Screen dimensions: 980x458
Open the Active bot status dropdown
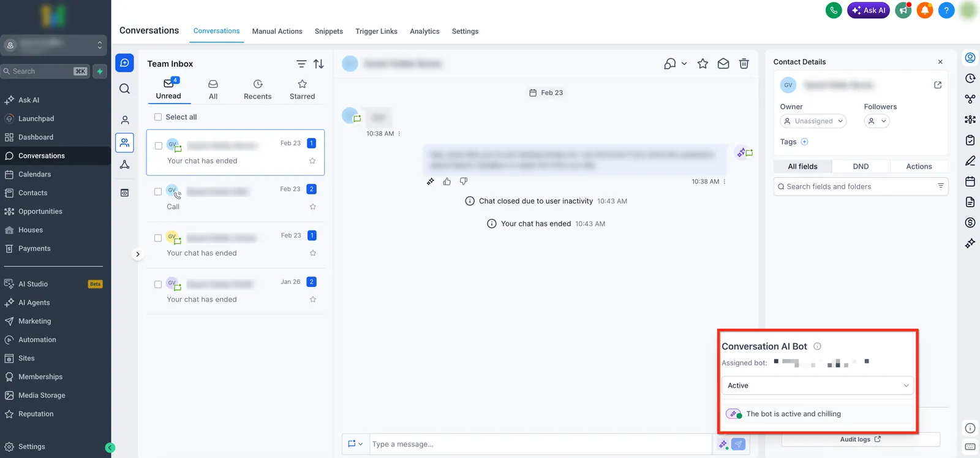pos(818,386)
